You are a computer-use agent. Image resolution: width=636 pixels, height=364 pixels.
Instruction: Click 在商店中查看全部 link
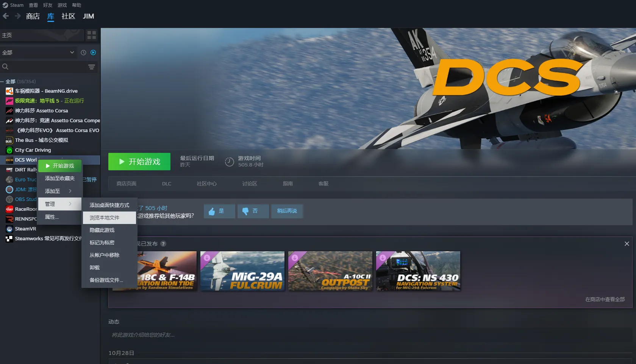coord(605,299)
